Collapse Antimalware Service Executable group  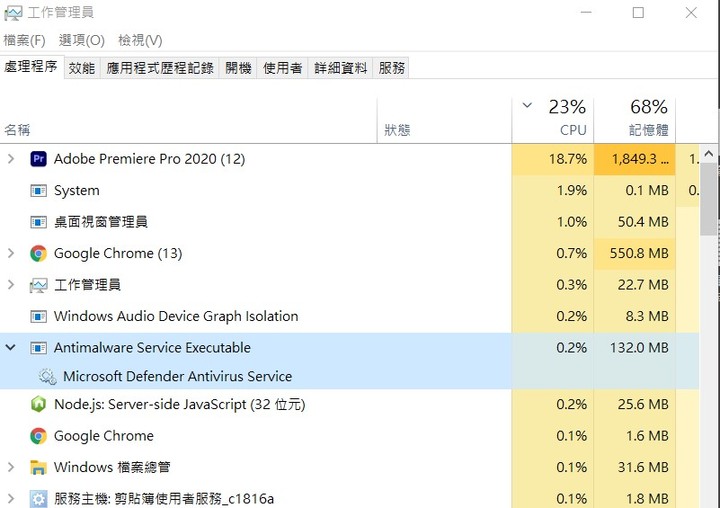[x=11, y=348]
